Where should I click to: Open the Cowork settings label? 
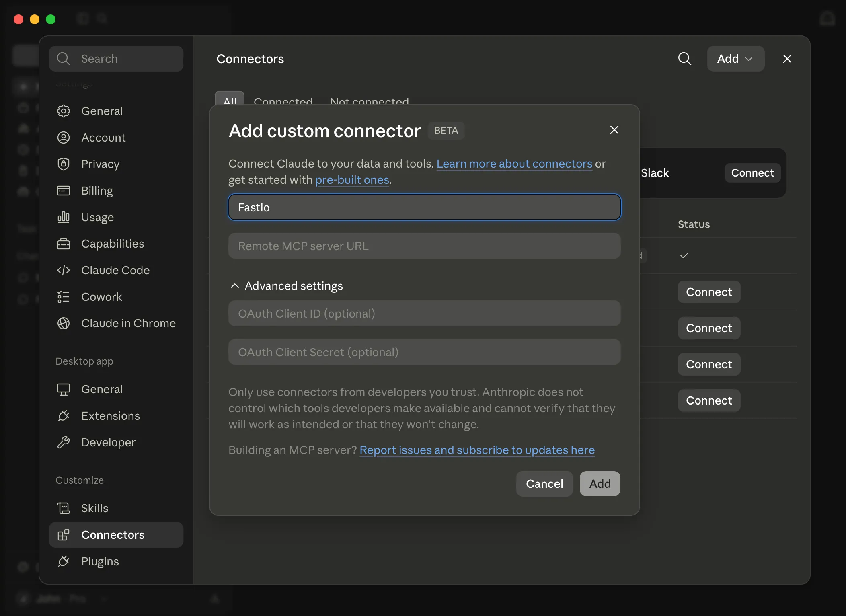(101, 297)
